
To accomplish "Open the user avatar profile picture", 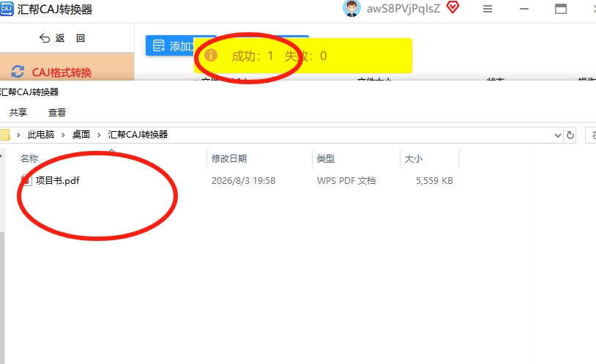I will 351,9.
